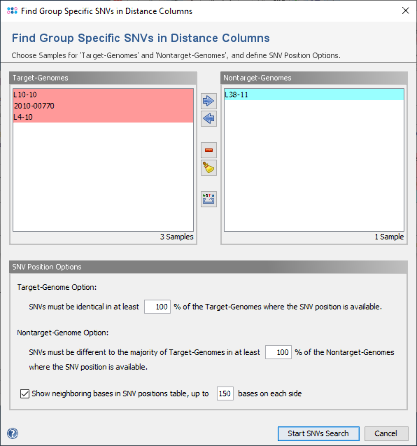Select sample L10-10 in Target-Genomes
This screenshot has height=446, width=417.
pyautogui.click(x=103, y=95)
